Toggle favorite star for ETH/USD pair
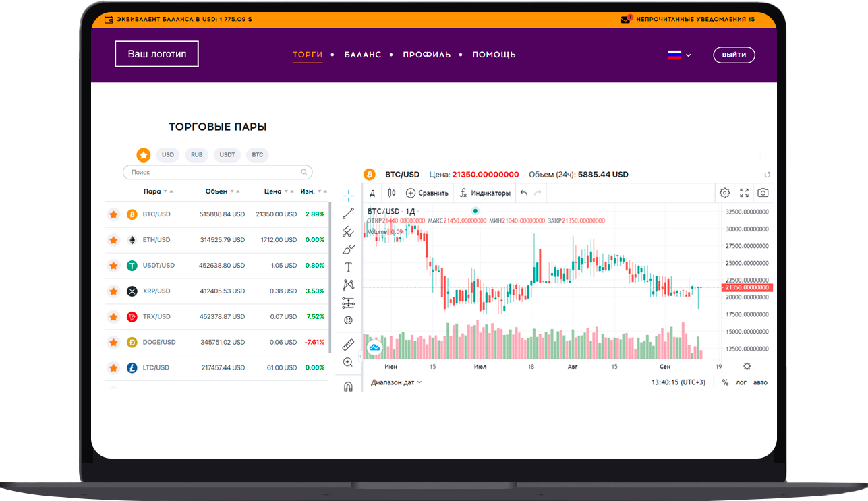868x501 pixels. pyautogui.click(x=113, y=240)
